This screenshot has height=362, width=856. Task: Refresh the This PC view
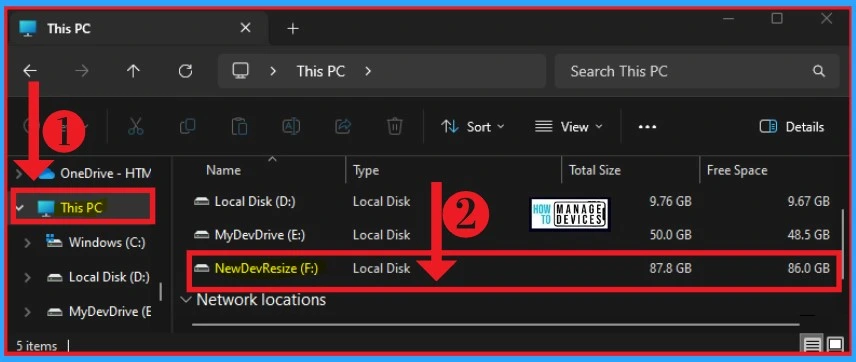coord(186,71)
